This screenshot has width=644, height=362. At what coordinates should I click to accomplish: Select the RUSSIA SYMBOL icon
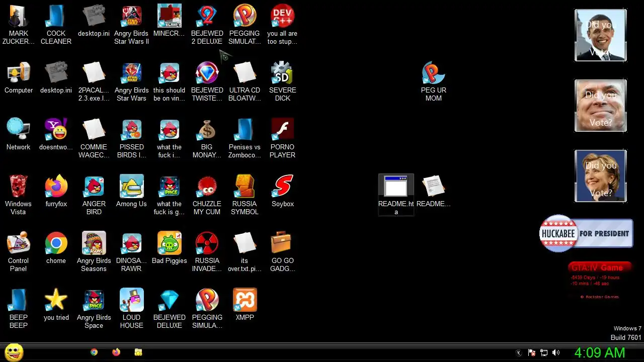(245, 195)
